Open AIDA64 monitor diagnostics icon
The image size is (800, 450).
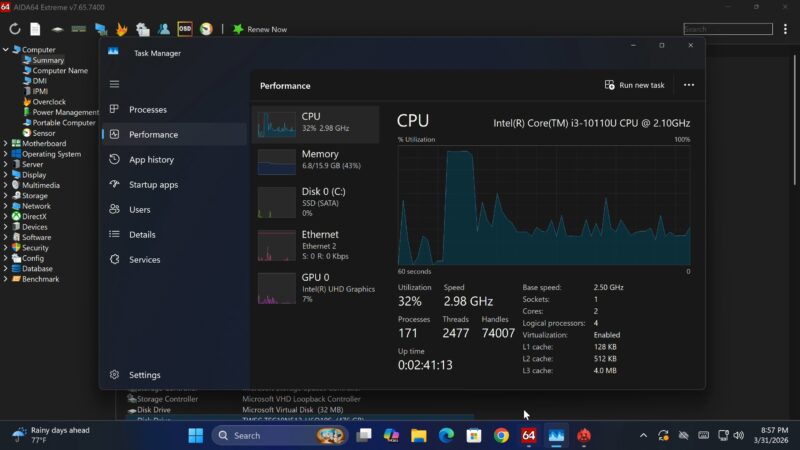pos(101,29)
